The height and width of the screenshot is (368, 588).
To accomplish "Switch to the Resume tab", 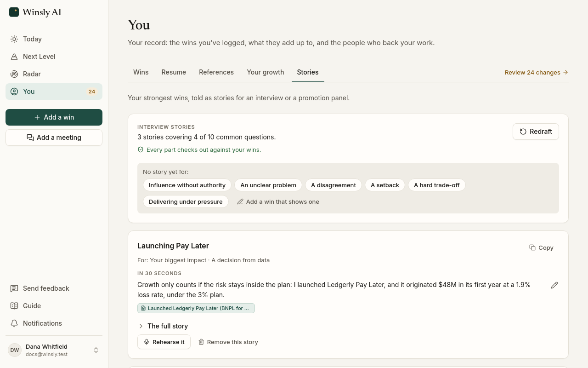I will tap(174, 72).
